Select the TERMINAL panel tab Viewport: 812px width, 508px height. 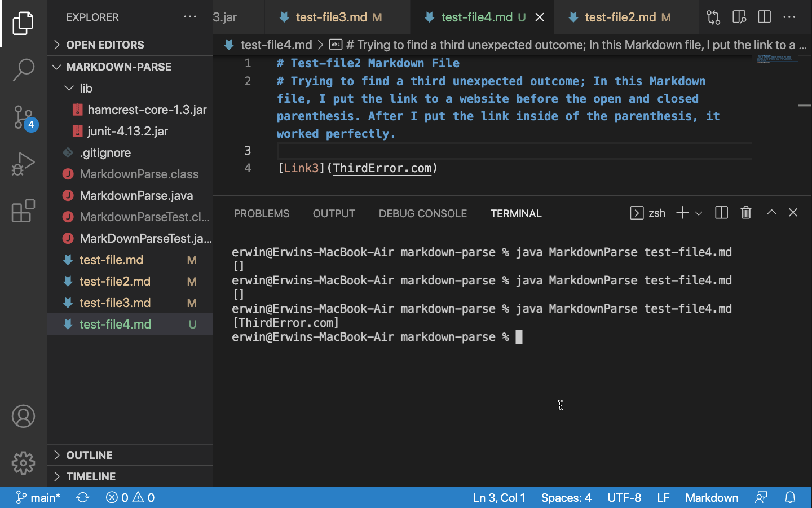point(516,213)
